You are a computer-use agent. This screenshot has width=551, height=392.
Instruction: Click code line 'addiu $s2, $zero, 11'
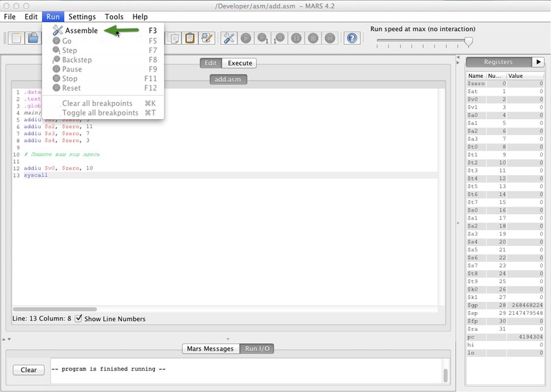59,127
